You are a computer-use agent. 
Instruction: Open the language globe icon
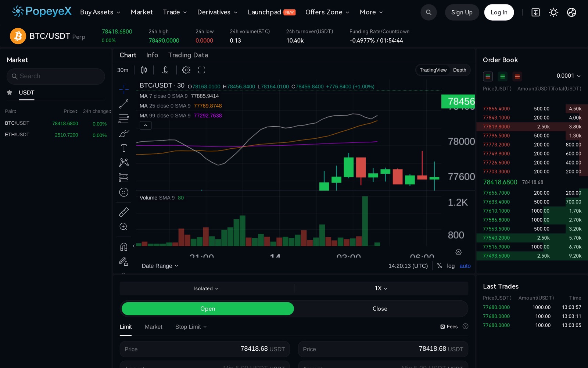(571, 13)
